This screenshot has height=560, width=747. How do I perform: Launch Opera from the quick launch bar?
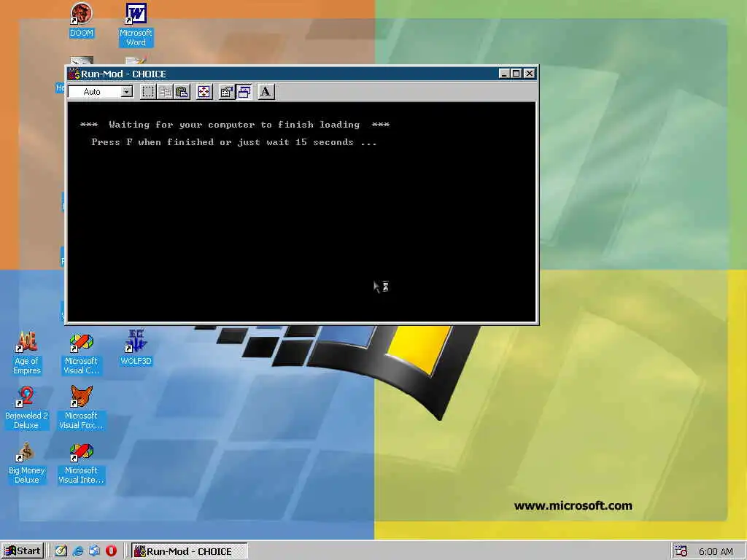(111, 551)
